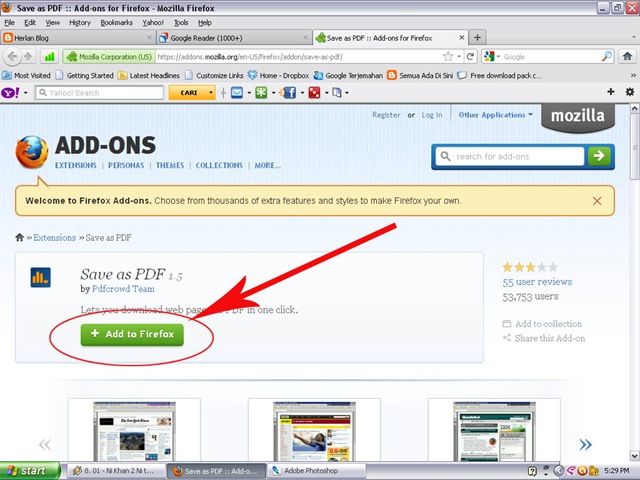Reload the page with the refresh icon

point(470,56)
